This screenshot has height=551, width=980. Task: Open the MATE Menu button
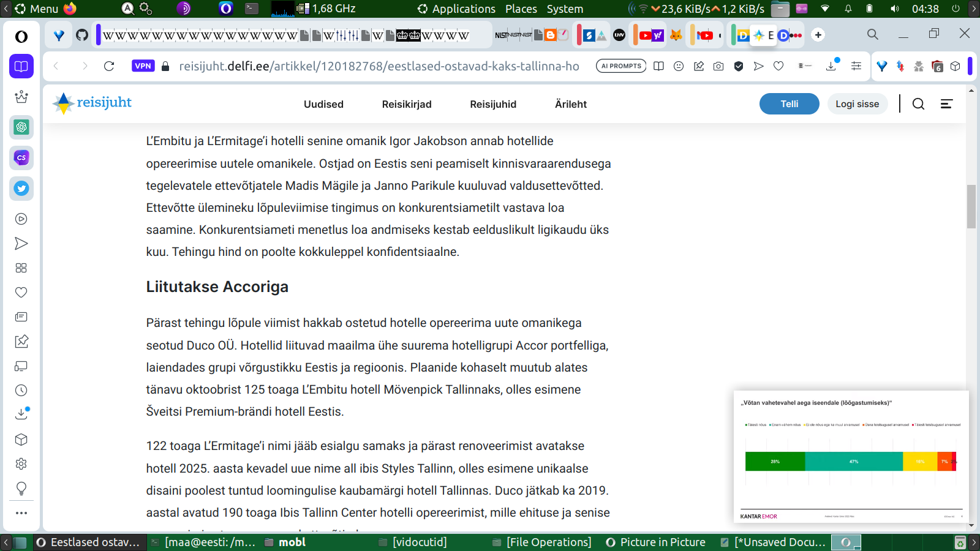tap(37, 9)
